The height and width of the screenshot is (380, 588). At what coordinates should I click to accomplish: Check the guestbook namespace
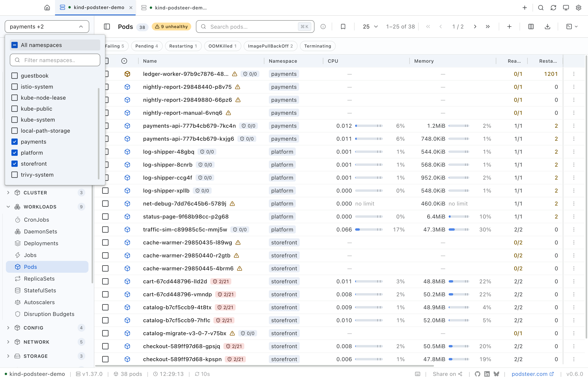pyautogui.click(x=15, y=76)
